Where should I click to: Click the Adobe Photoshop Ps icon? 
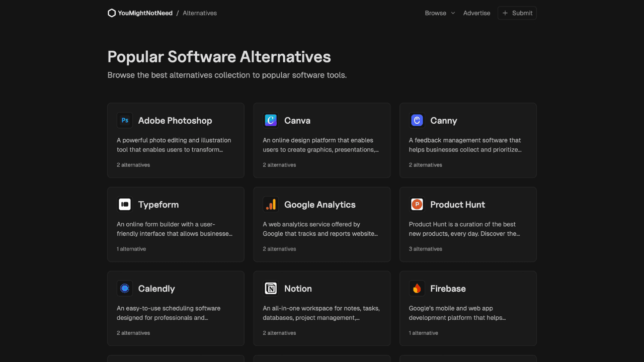coord(125,121)
